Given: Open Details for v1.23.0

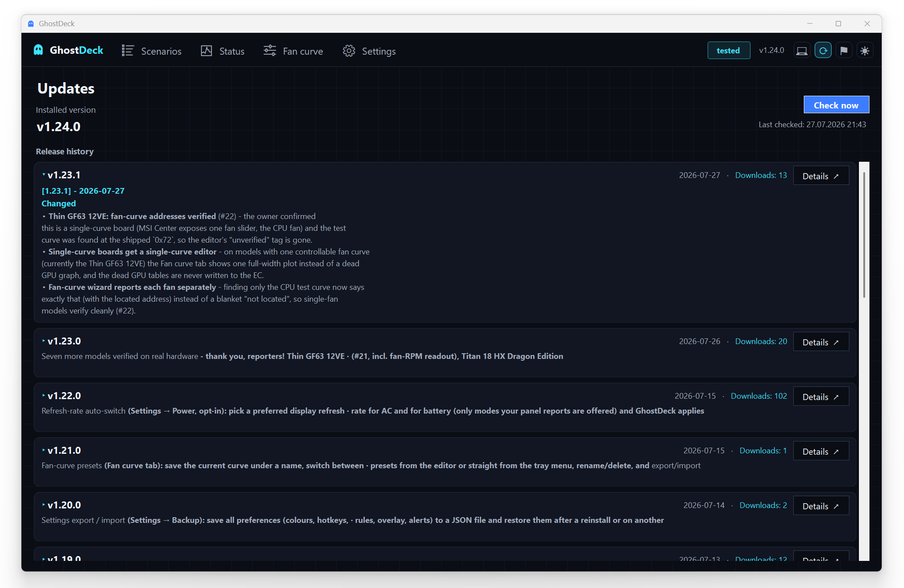Looking at the screenshot, I should click(x=821, y=342).
